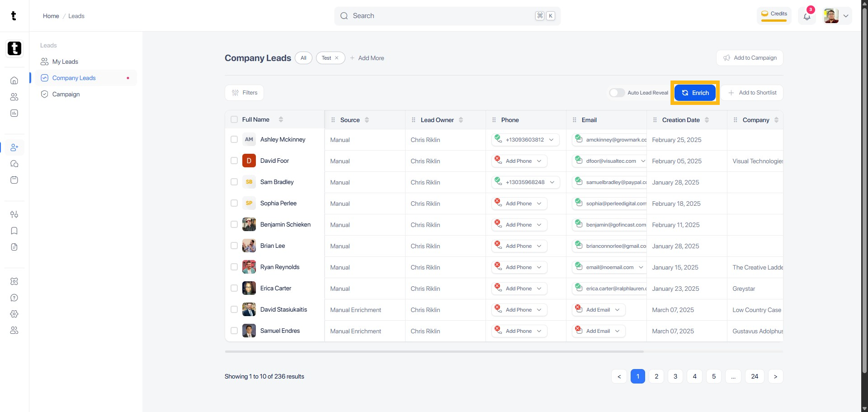Click the drag handle beside Phone header
This screenshot has height=412, width=868.
[494, 120]
